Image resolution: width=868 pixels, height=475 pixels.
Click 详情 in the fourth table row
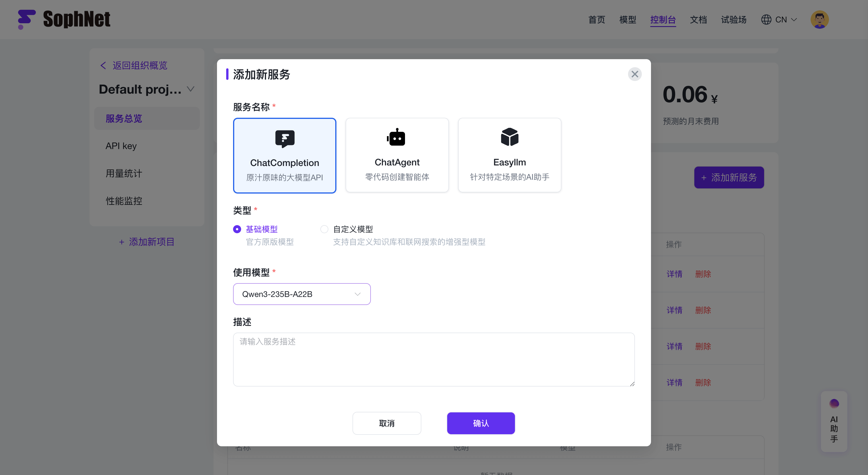[674, 383]
